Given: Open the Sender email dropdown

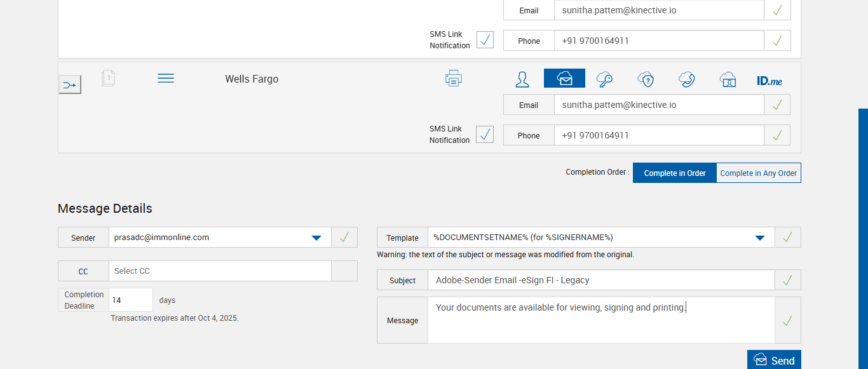Looking at the screenshot, I should (316, 238).
